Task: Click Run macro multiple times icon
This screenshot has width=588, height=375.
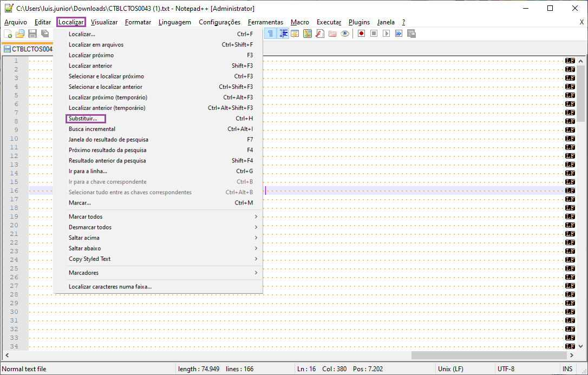Action: point(398,34)
